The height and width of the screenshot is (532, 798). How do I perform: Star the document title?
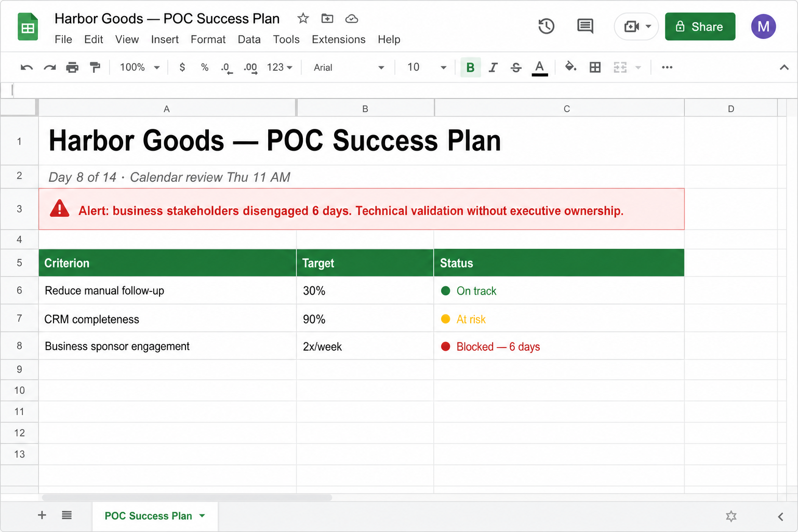[303, 19]
